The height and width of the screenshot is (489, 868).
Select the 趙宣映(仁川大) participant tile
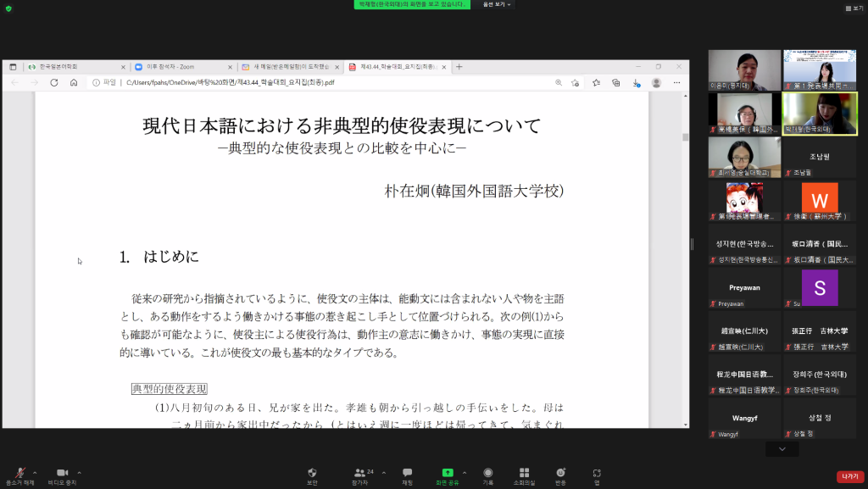[744, 331]
